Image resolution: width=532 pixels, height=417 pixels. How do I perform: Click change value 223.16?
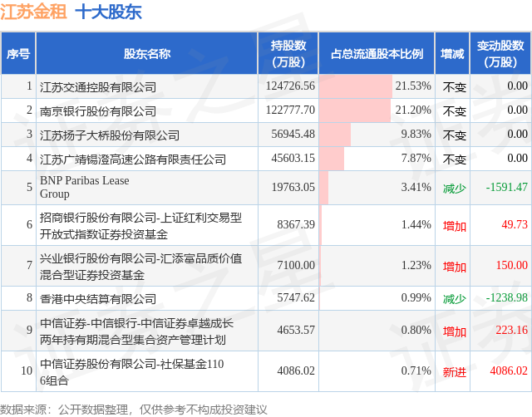512,330
